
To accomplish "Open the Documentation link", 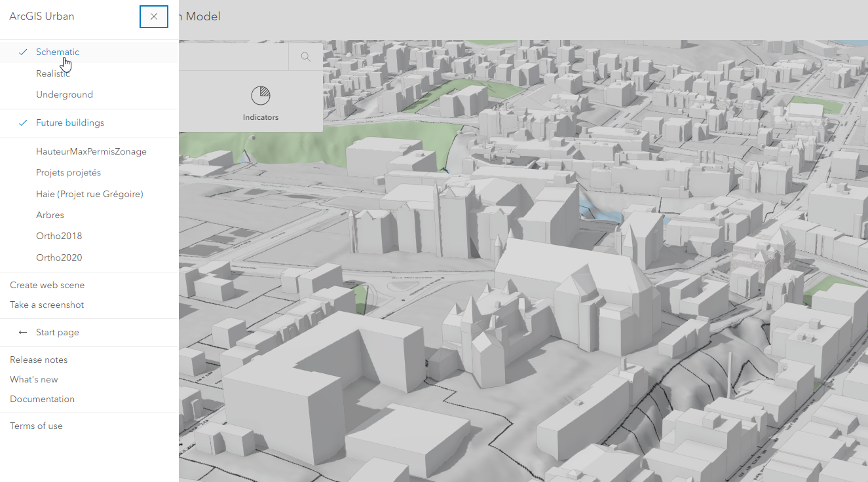I will 42,399.
